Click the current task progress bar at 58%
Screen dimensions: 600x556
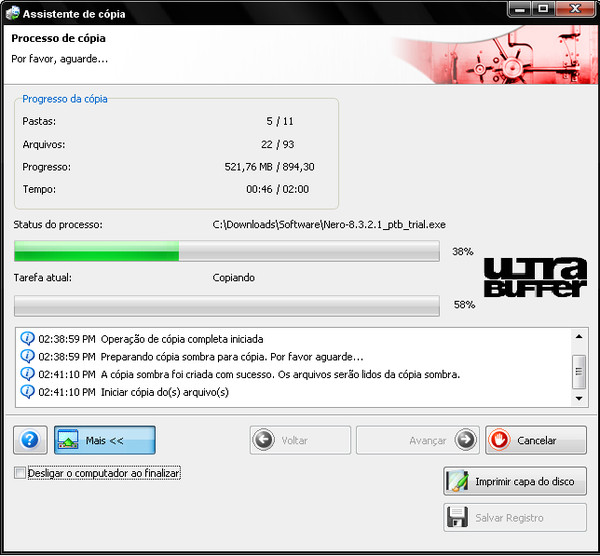pyautogui.click(x=227, y=305)
